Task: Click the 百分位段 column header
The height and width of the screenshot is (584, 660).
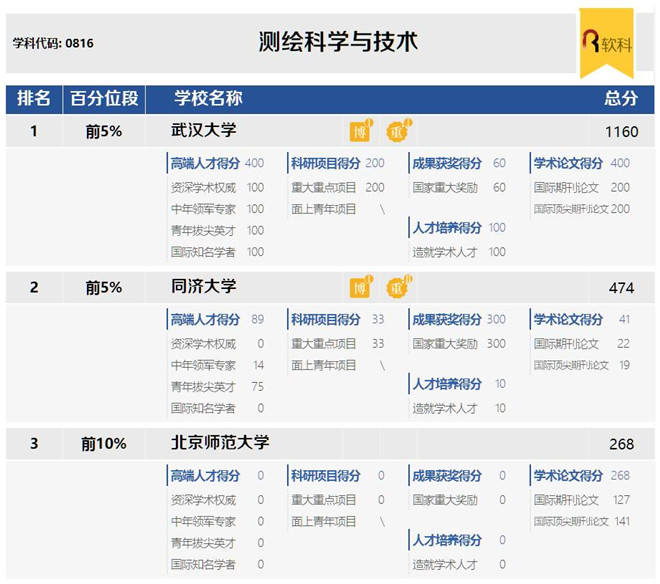Action: pos(104,99)
